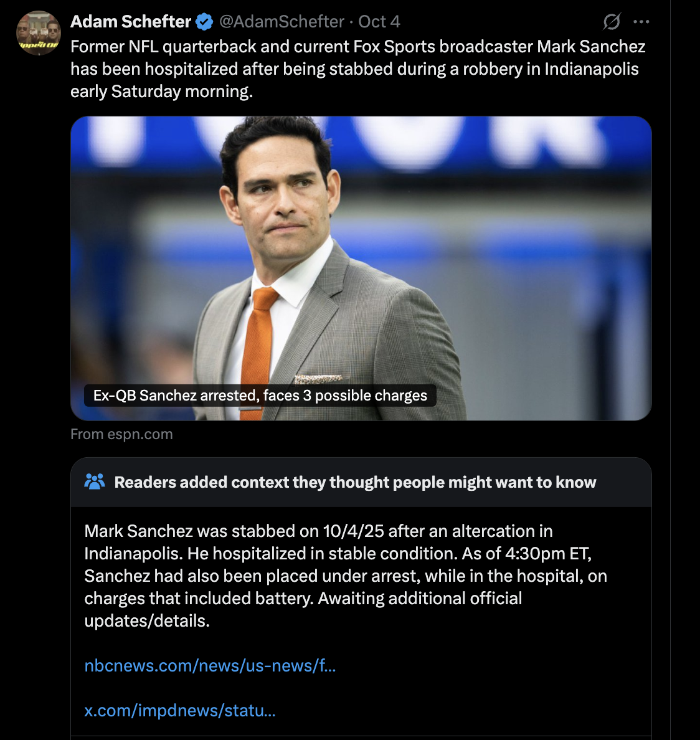Screen dimensions: 700x740
Task: Click the 'From espn.com' source label
Action: pos(121,434)
